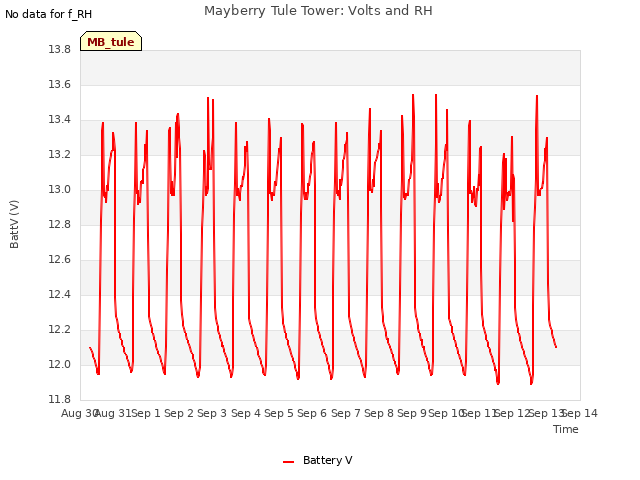This screenshot has width=640, height=480.
Task: Click the 'No data for f_RH' message
Action: click(x=48, y=14)
